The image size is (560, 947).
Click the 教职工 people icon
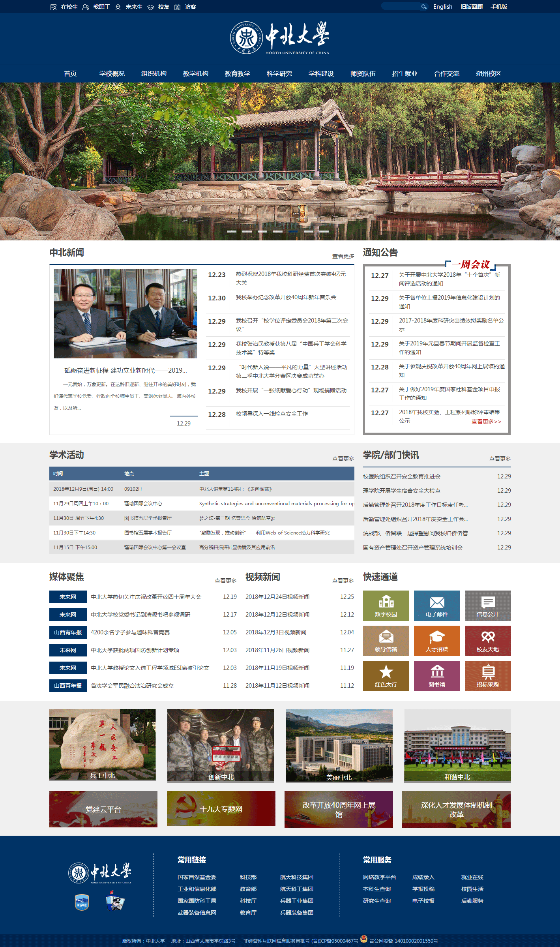coord(86,7)
